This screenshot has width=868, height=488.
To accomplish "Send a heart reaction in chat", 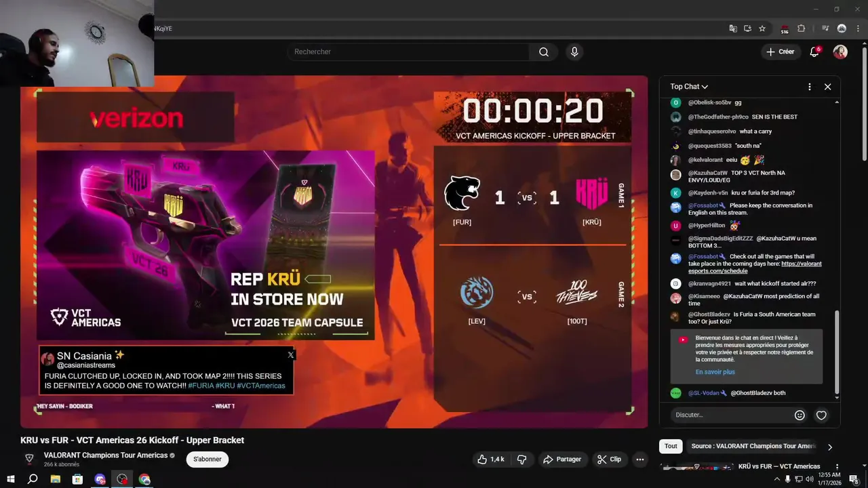I will (x=821, y=415).
